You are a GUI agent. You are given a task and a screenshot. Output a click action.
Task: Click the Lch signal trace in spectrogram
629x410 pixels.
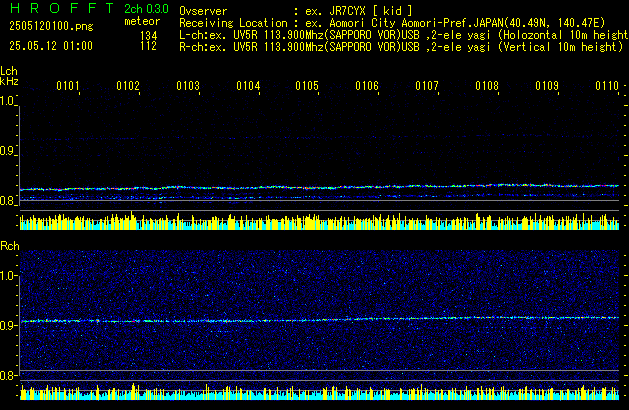pyautogui.click(x=319, y=187)
